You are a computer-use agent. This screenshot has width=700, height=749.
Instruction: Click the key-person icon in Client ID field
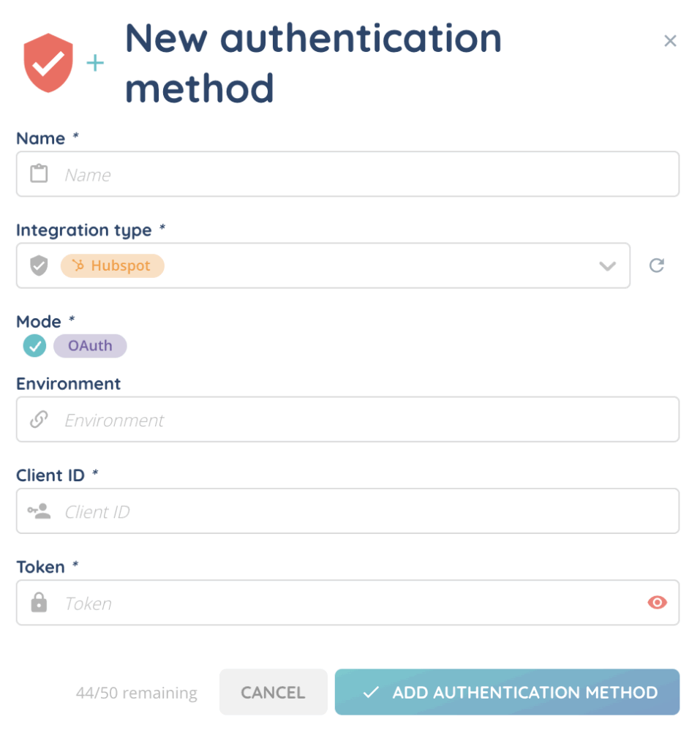[x=39, y=511]
